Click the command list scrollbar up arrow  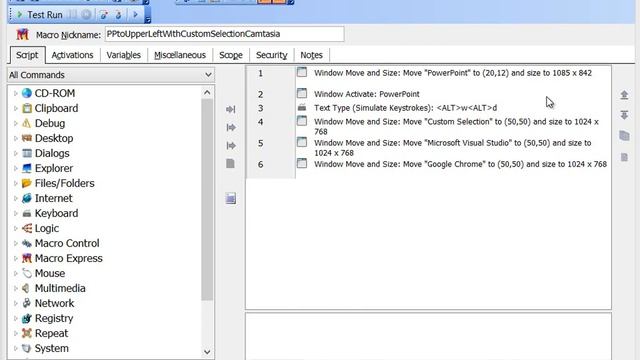[207, 93]
